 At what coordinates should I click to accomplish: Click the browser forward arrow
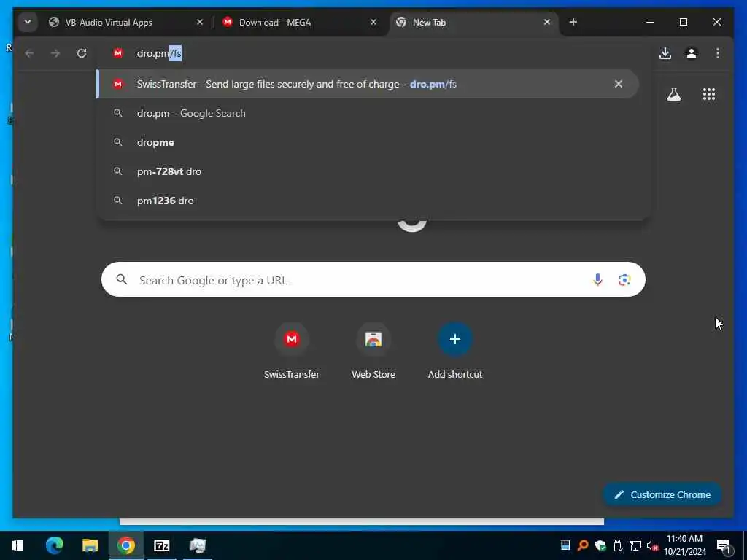55,53
